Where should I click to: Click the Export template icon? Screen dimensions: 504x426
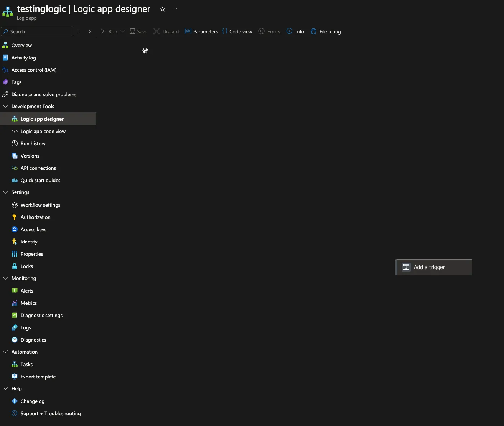pyautogui.click(x=15, y=377)
